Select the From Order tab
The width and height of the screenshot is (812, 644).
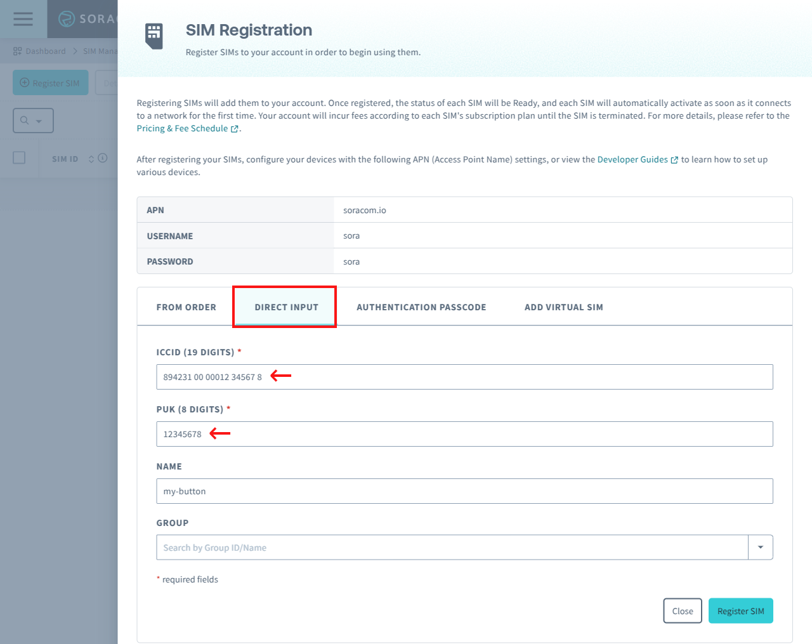click(186, 306)
